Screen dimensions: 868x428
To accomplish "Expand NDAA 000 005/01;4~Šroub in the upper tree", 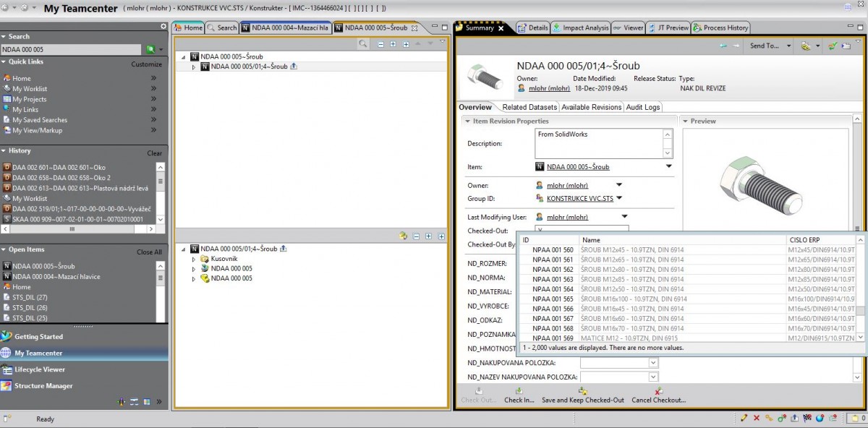I will (193, 67).
